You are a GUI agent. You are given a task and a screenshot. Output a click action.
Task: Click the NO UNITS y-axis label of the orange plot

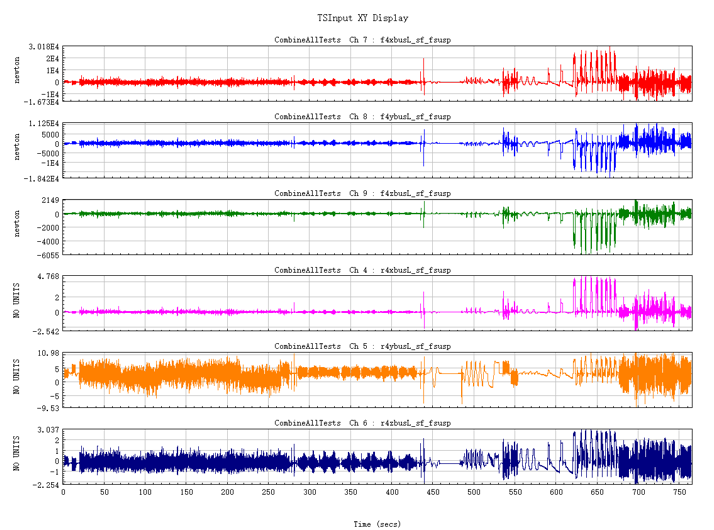click(x=17, y=377)
